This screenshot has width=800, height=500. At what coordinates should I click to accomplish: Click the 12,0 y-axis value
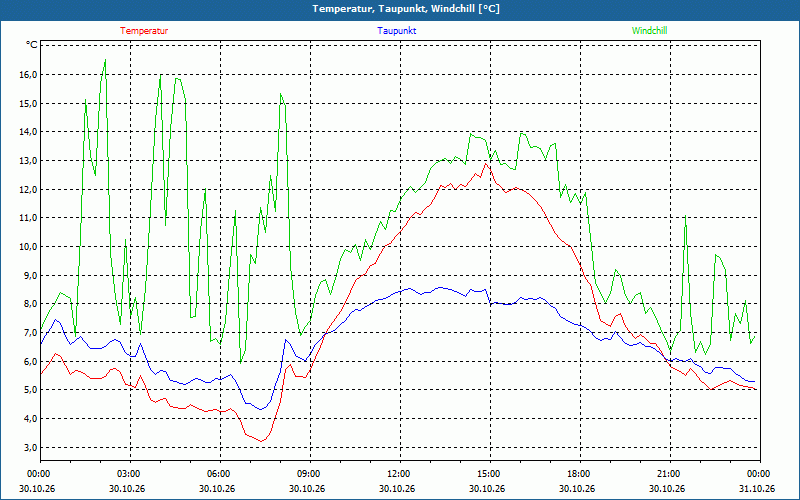(29, 190)
